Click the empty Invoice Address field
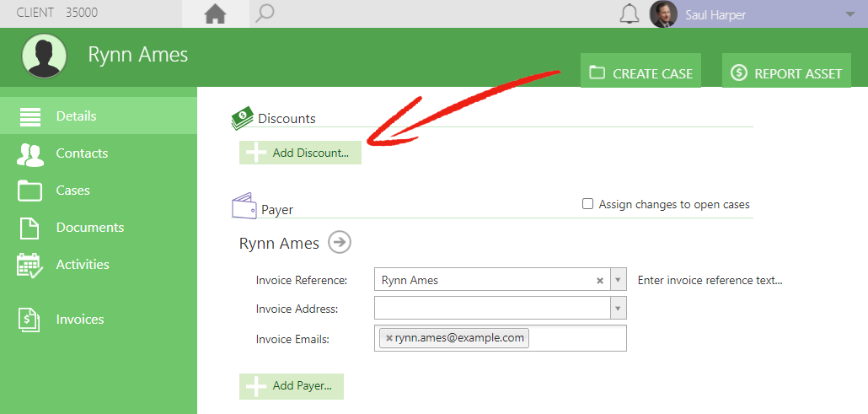The height and width of the screenshot is (414, 868). (x=492, y=308)
